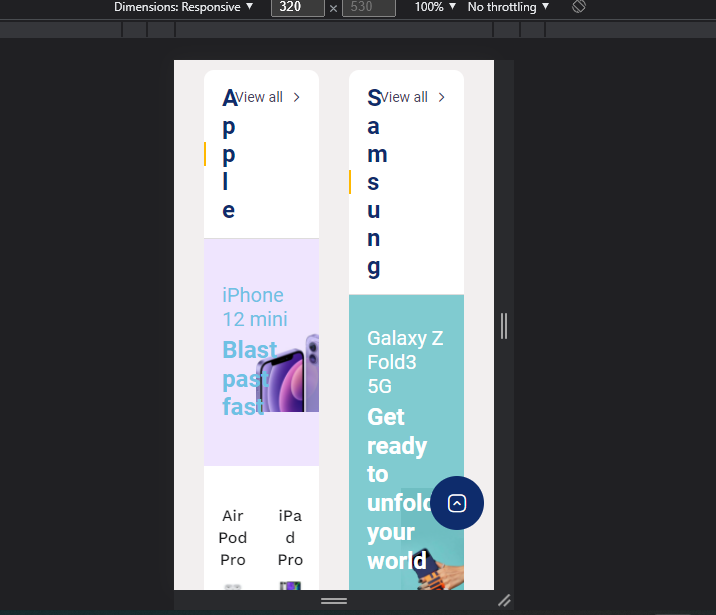Click the chevron next to Samsung View all
Screen dimensions: 716x615
coord(442,97)
